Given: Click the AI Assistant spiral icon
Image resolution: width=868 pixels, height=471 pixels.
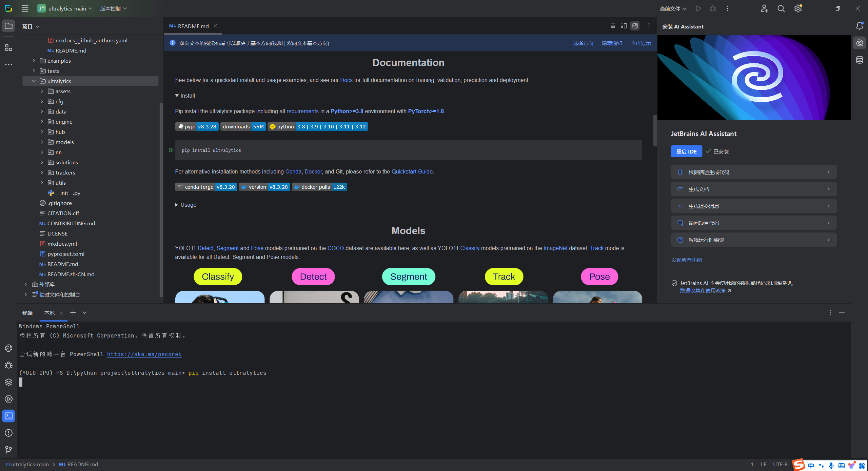Looking at the screenshot, I should (x=860, y=43).
